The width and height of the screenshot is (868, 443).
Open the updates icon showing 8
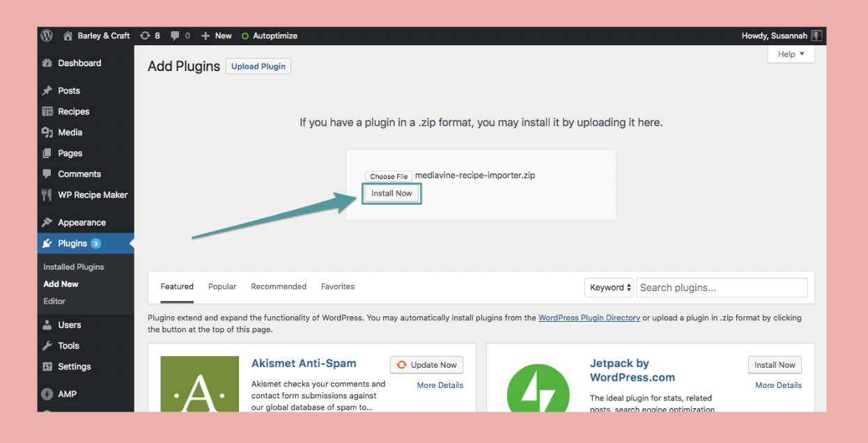145,36
